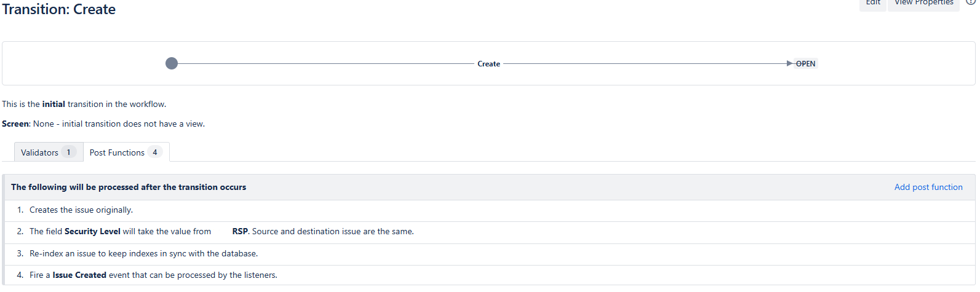Click 'The following will be processed' header text
This screenshot has height=292, width=980.
click(x=129, y=187)
